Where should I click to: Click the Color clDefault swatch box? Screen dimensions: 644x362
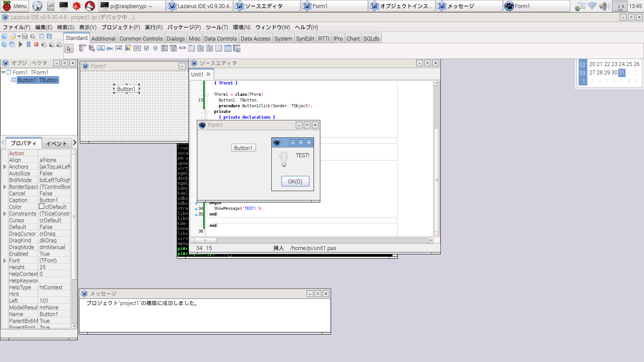(42, 206)
